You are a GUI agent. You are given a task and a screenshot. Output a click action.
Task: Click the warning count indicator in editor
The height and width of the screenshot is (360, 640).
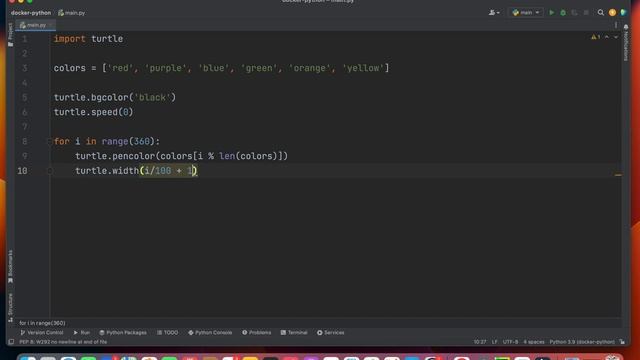click(596, 37)
